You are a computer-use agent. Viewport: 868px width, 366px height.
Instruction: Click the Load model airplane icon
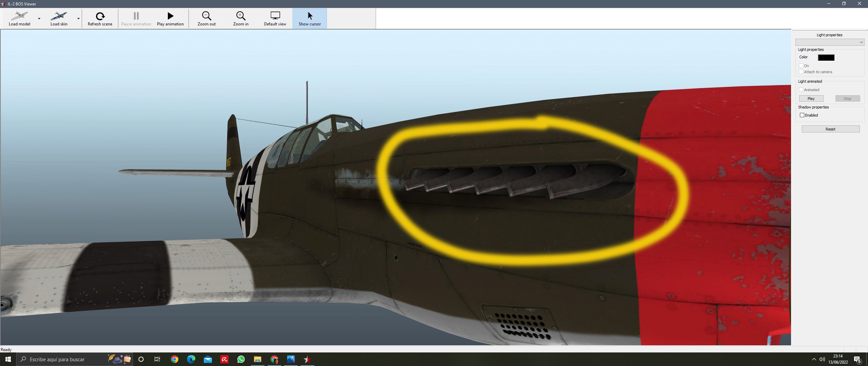tap(19, 16)
